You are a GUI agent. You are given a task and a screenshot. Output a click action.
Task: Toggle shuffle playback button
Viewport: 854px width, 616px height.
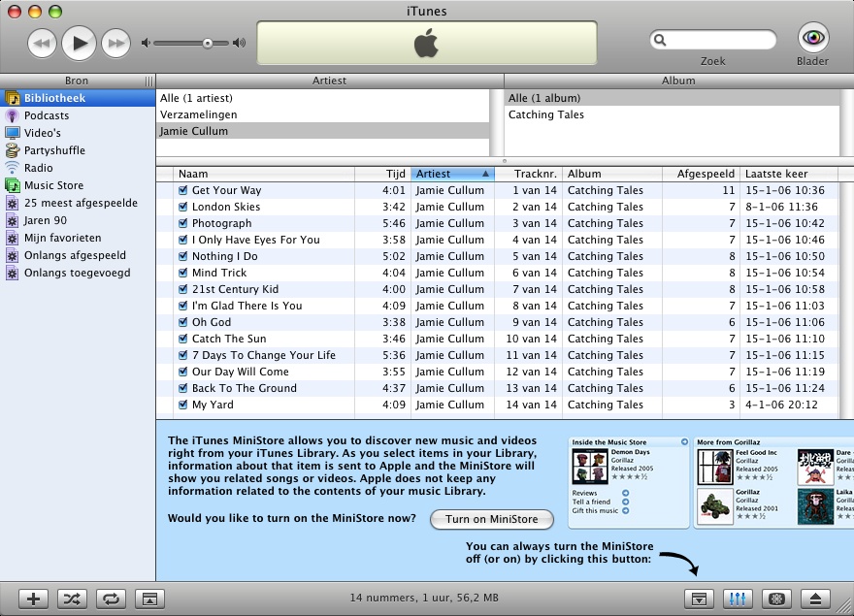[72, 599]
